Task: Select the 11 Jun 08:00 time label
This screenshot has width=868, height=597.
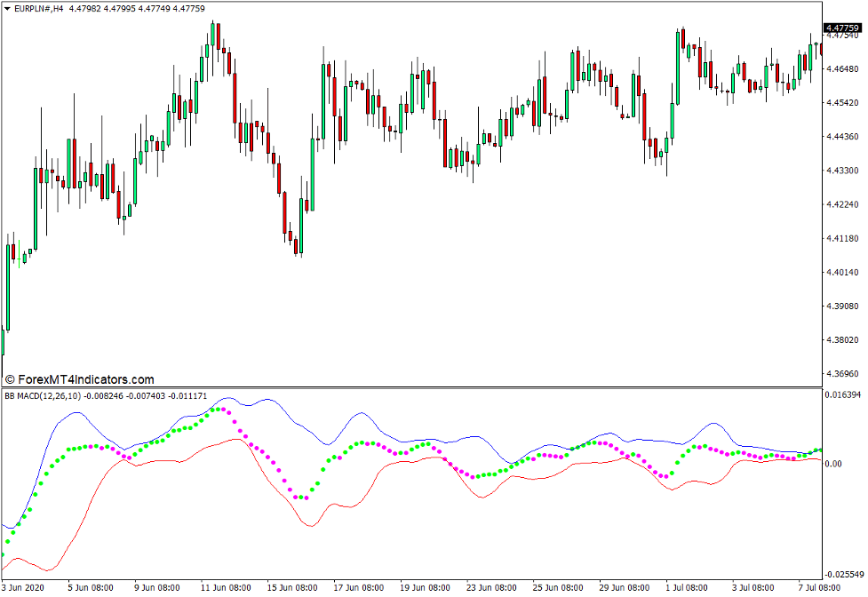Action: coord(226,588)
